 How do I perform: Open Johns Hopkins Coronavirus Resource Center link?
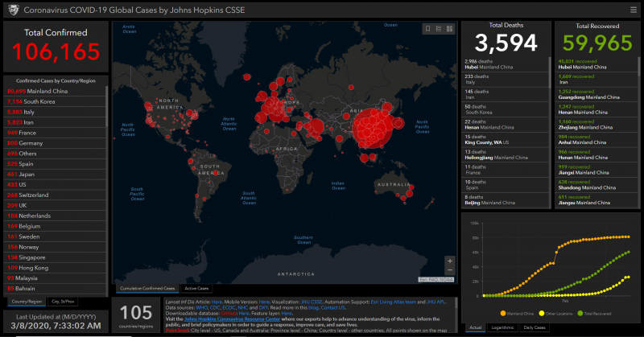click(x=232, y=319)
